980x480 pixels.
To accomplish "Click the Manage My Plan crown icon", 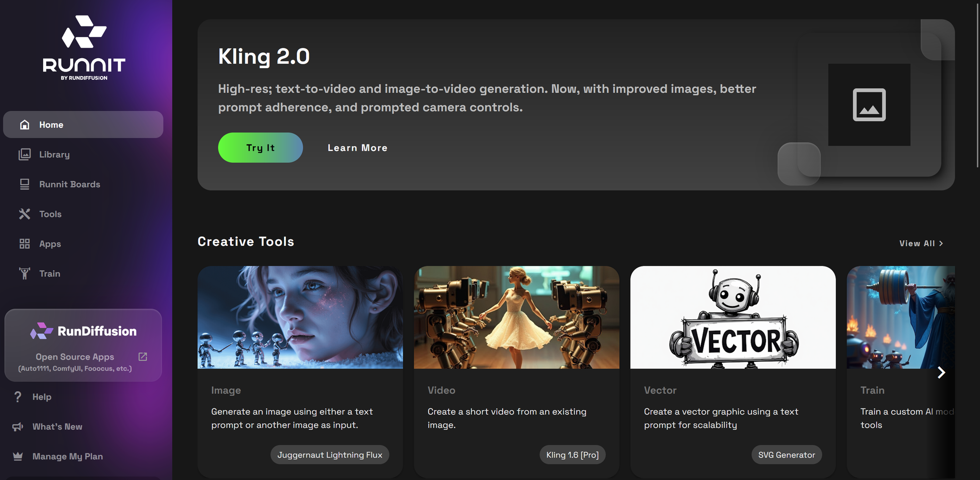I will [18, 456].
